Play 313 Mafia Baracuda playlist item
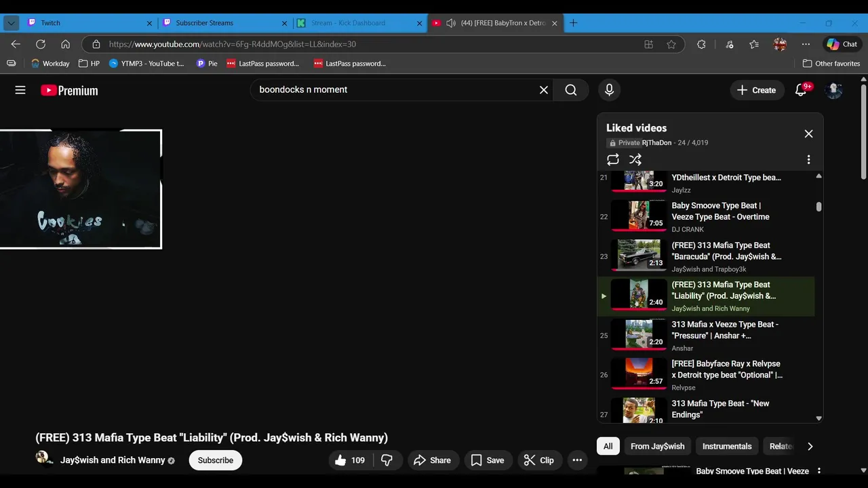Image resolution: width=868 pixels, height=488 pixels. [706, 256]
